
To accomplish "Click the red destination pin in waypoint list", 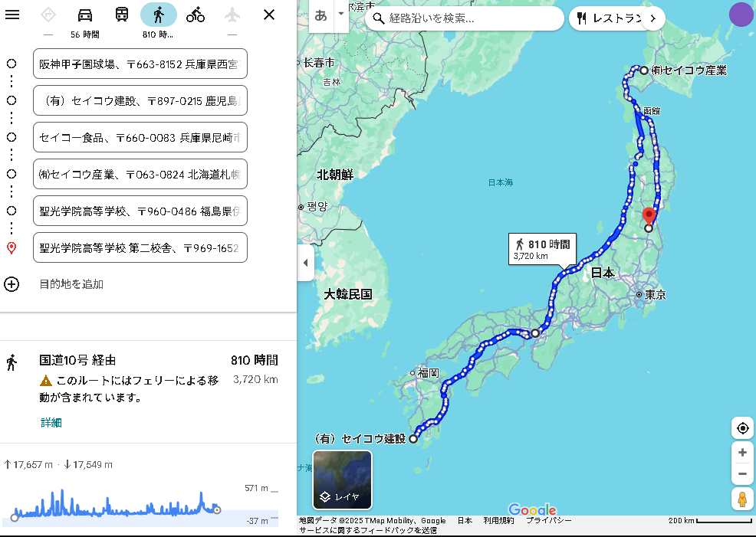I will [x=12, y=247].
